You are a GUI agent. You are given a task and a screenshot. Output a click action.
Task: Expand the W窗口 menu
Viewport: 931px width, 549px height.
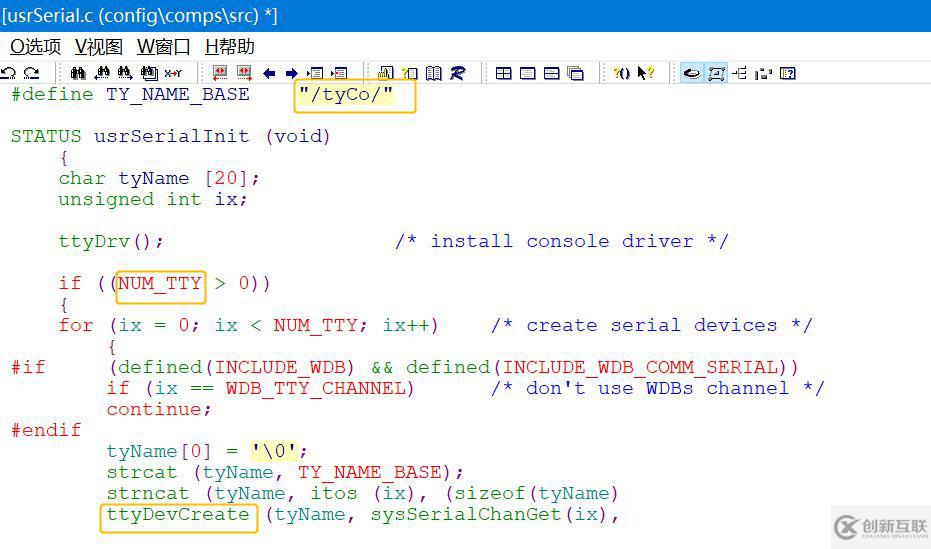pos(163,47)
